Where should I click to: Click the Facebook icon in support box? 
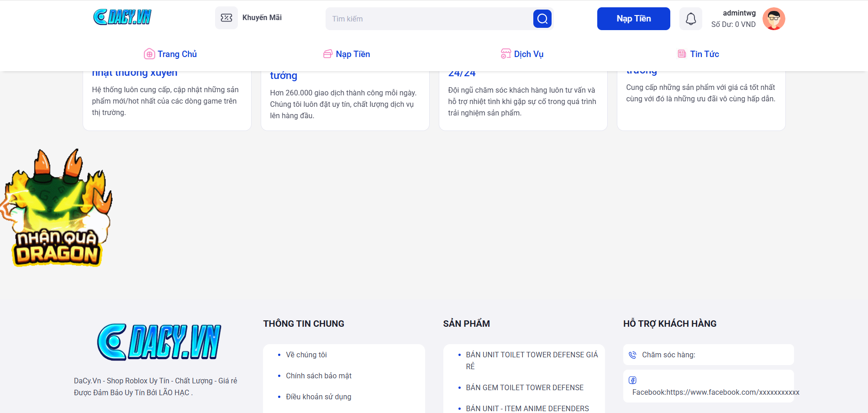(x=632, y=380)
